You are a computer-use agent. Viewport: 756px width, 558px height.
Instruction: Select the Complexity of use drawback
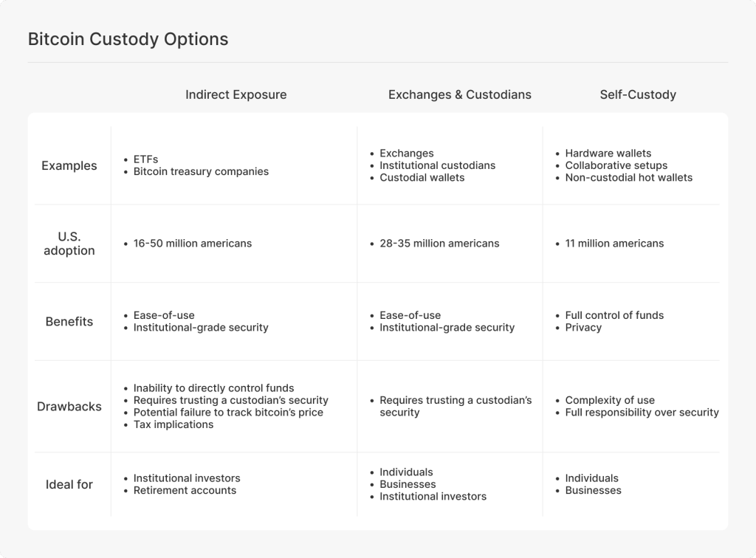tap(610, 400)
